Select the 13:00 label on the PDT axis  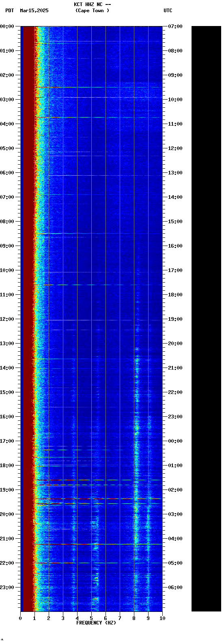click(x=7, y=344)
